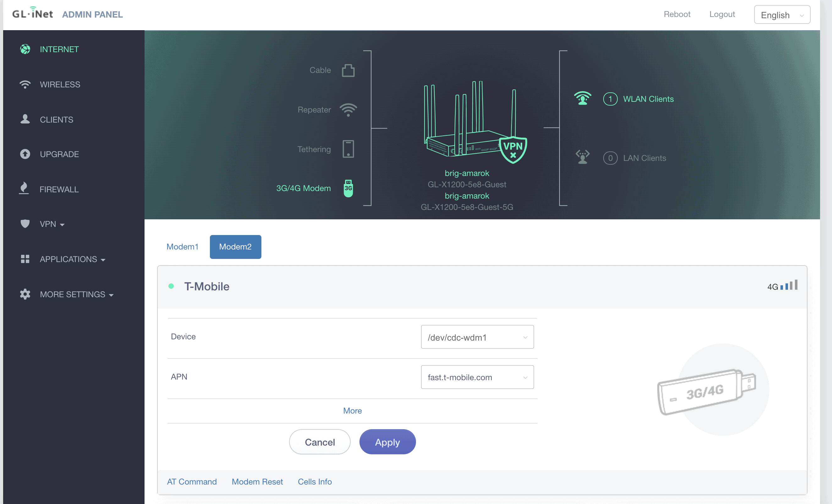Open the Upgrade page from sidebar

click(59, 154)
